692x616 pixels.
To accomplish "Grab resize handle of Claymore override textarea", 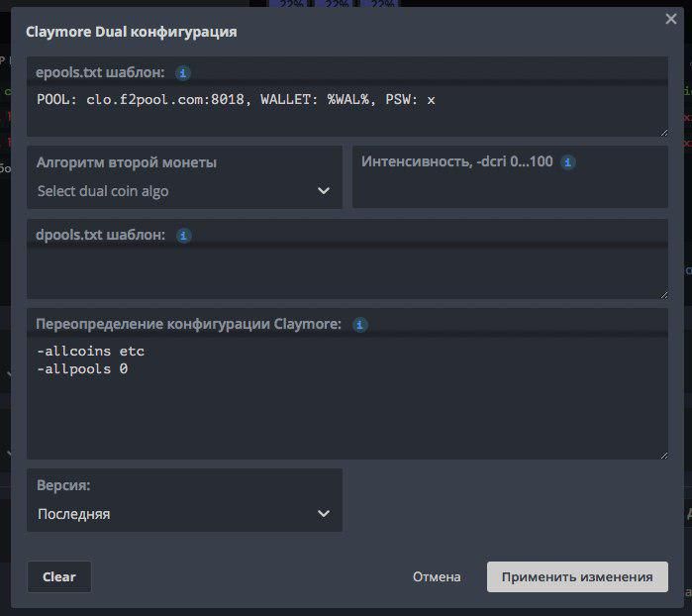I will point(663,456).
